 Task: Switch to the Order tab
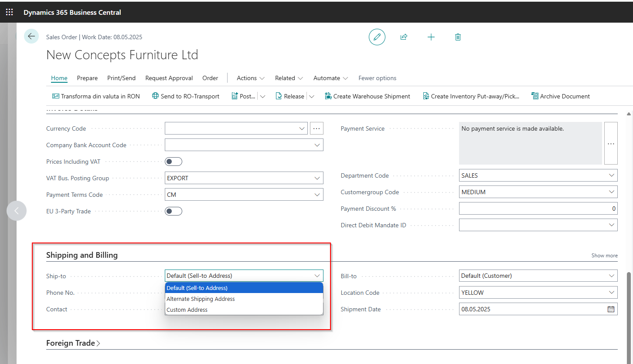pos(210,78)
